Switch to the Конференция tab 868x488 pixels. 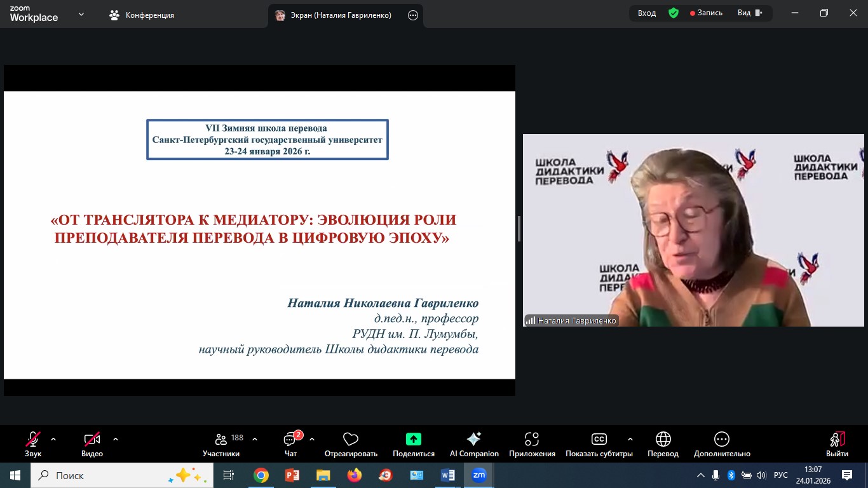tap(142, 15)
